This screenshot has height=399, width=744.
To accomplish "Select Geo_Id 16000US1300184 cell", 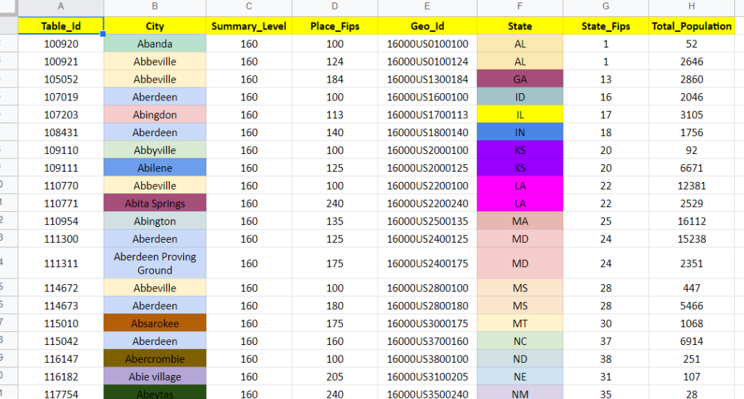I will pyautogui.click(x=427, y=79).
